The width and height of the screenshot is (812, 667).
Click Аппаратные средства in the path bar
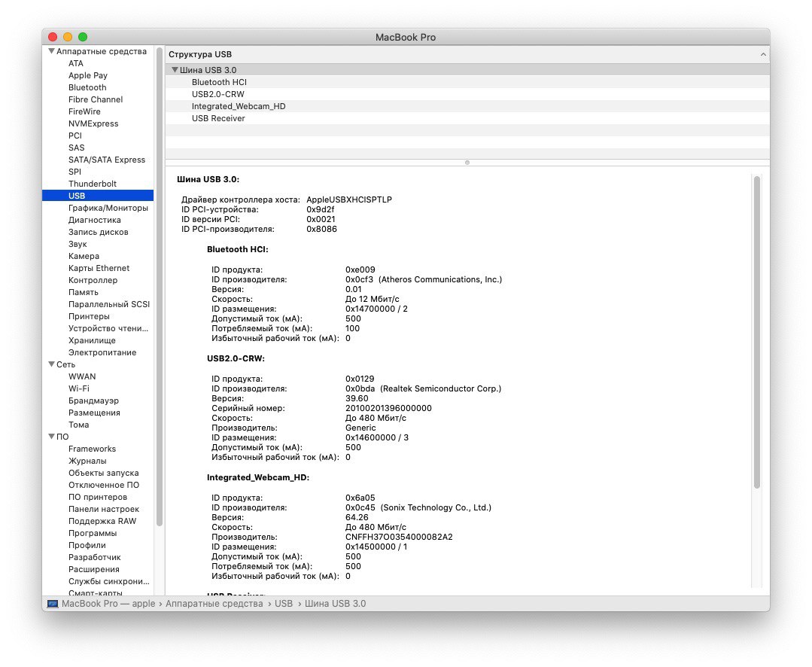214,604
